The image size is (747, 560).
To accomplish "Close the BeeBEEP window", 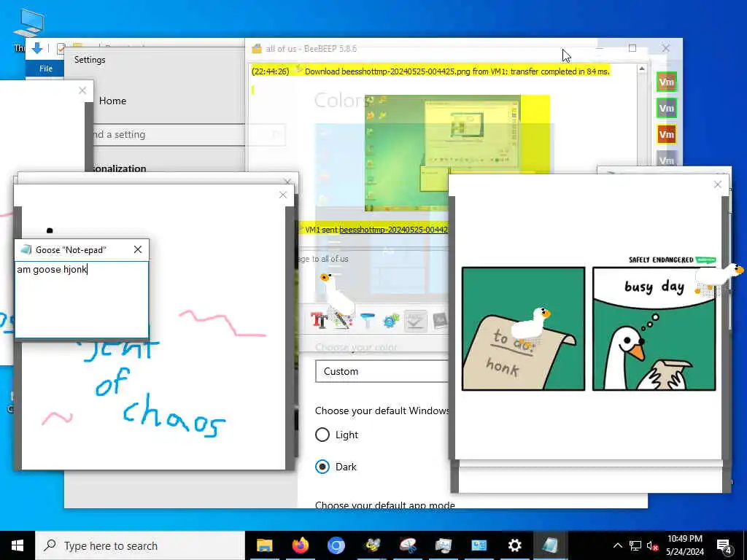I will click(665, 48).
